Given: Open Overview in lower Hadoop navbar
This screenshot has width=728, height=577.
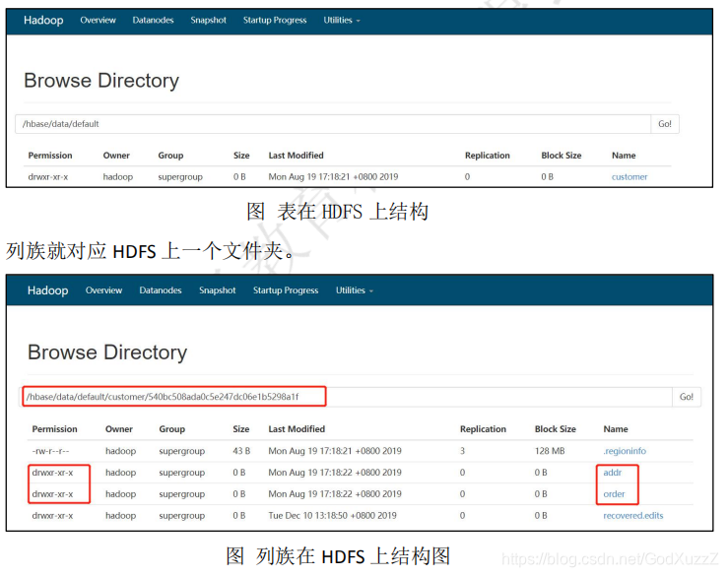Looking at the screenshot, I should coord(104,290).
